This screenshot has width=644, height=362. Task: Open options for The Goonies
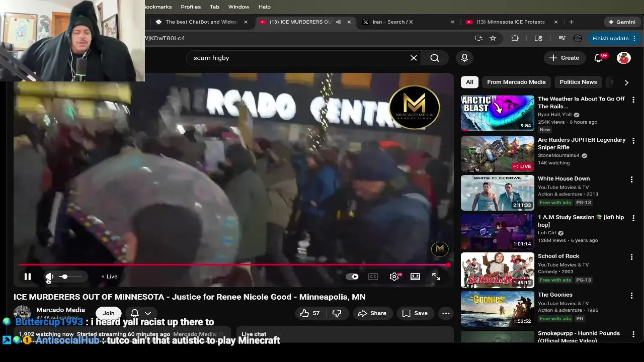point(632,296)
